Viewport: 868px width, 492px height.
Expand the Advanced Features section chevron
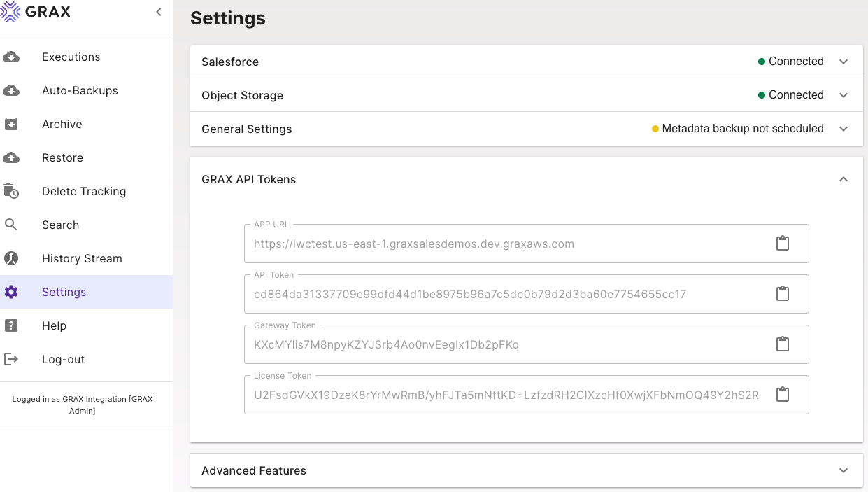(844, 470)
